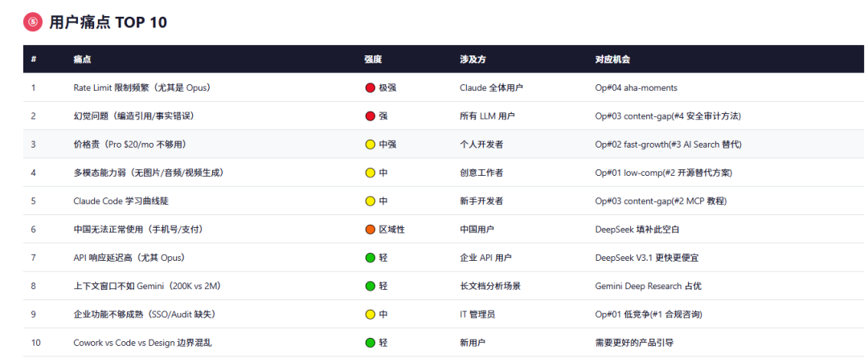
Task: Click the Op#01 低竞争(#1 合规咨询) cell
Action: click(649, 315)
